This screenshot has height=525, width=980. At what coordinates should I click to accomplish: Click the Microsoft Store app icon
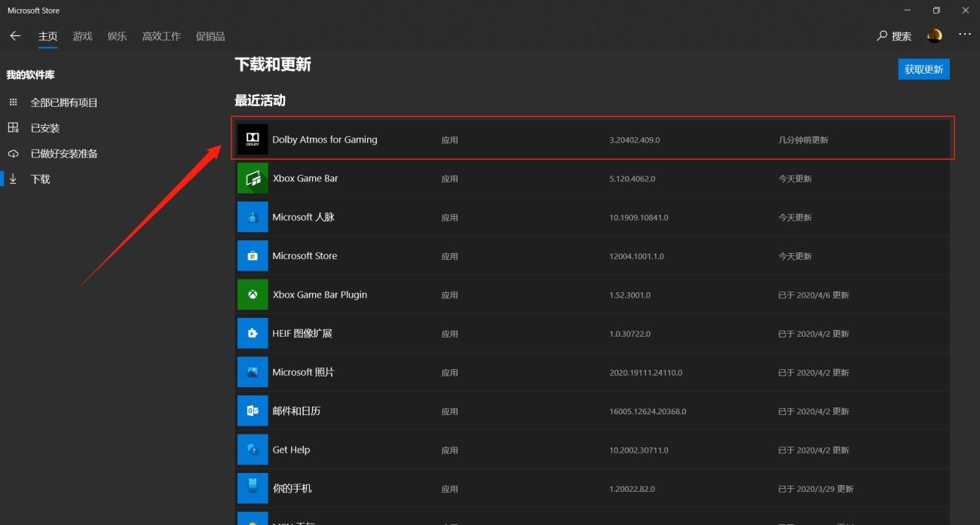coord(253,256)
